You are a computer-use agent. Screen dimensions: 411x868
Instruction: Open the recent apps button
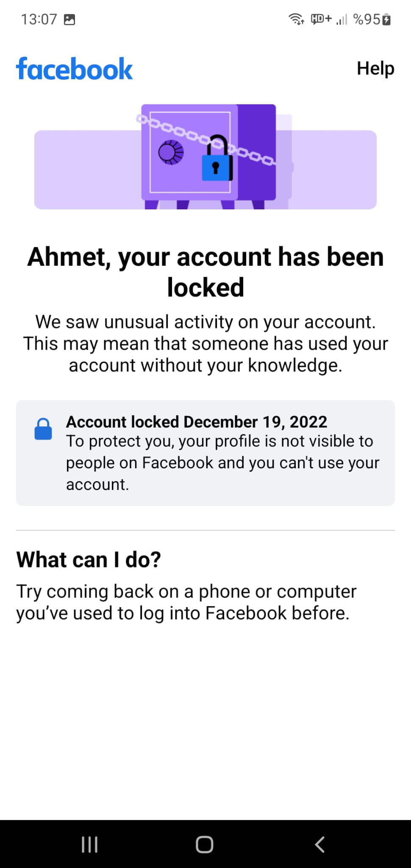[x=89, y=844]
